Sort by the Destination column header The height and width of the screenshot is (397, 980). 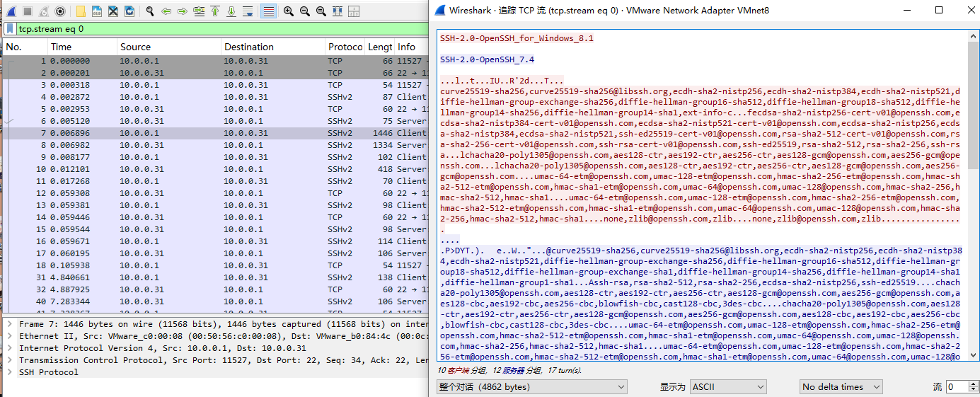(x=272, y=47)
